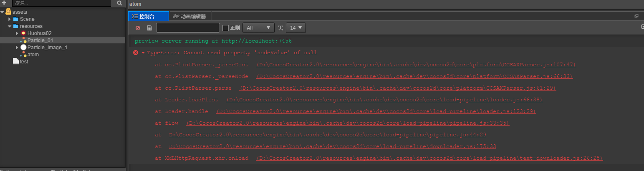Click the TypeError nodeValue message
Image resolution: width=644 pixels, height=171 pixels.
pos(232,53)
